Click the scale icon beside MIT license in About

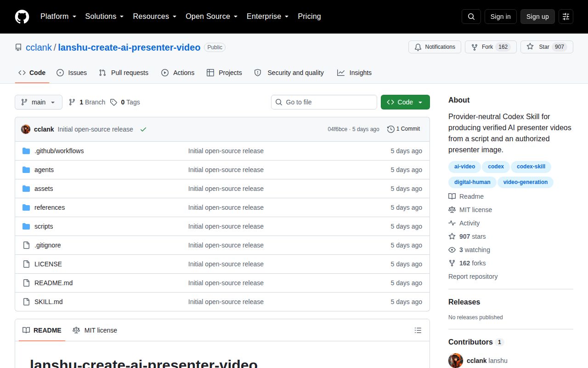coord(452,210)
